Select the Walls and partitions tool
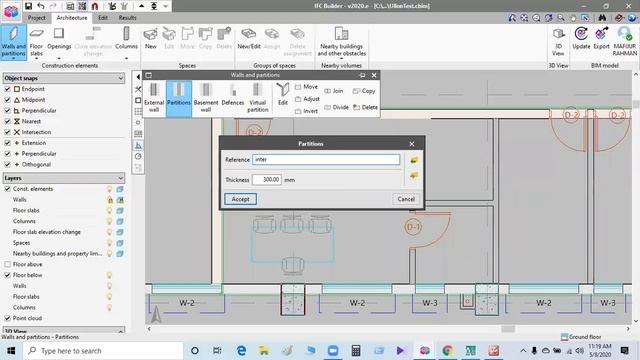640x360 pixels. [13, 42]
